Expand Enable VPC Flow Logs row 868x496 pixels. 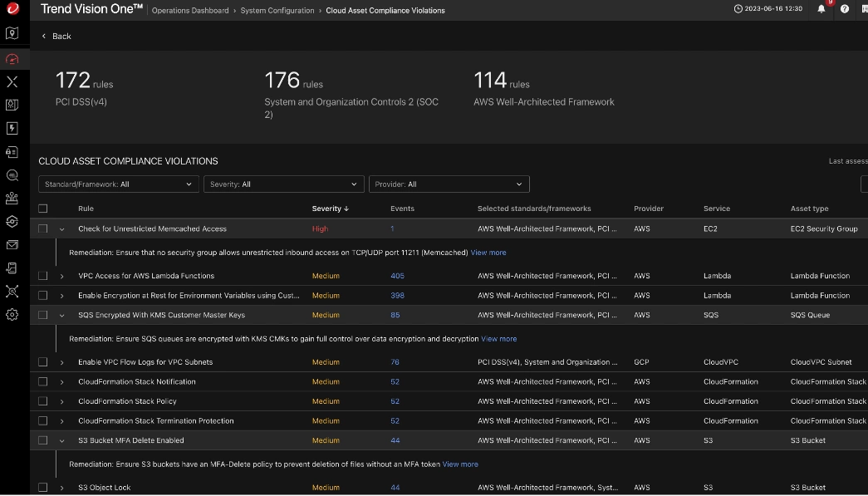pos(62,362)
